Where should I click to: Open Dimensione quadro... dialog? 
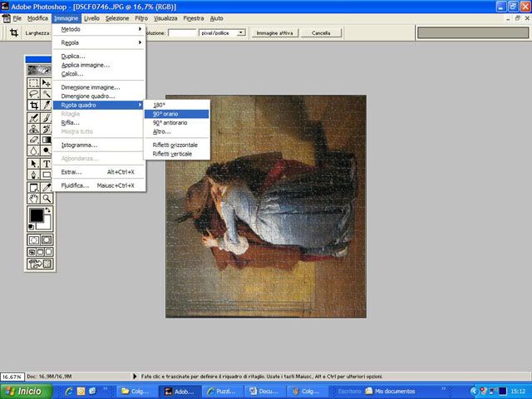point(100,96)
